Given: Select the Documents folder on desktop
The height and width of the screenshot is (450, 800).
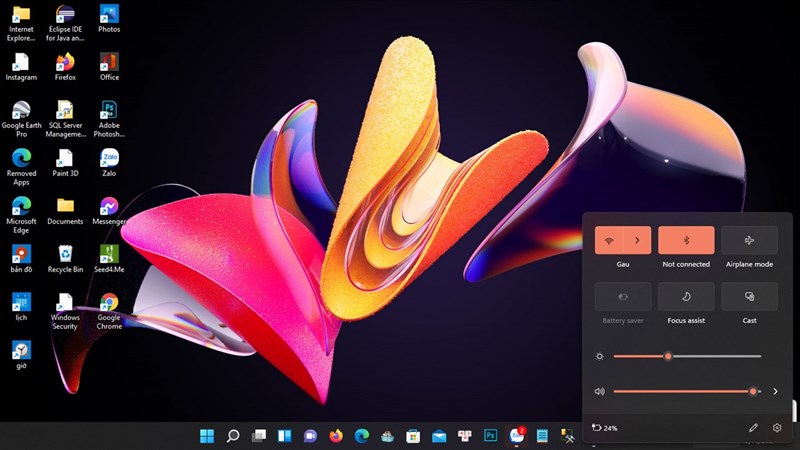Looking at the screenshot, I should (x=65, y=211).
